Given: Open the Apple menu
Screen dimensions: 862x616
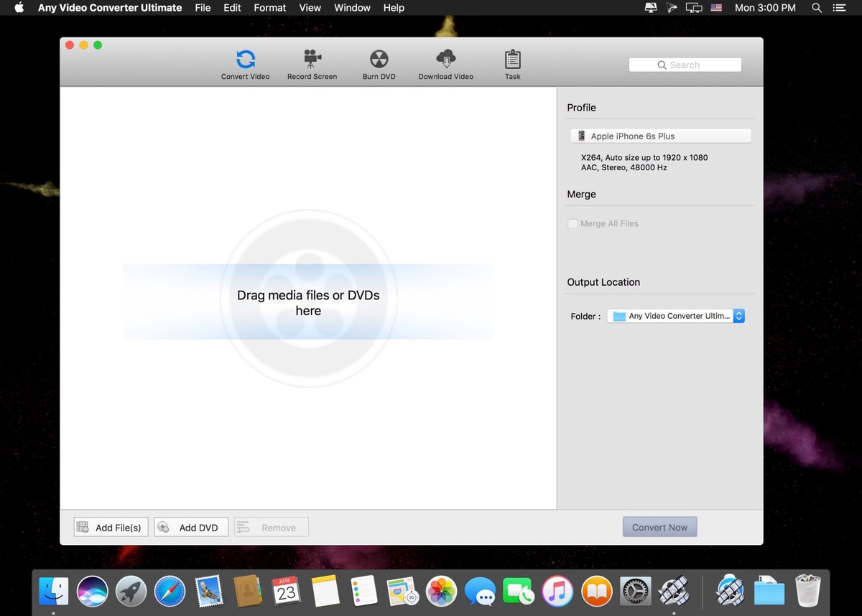Looking at the screenshot, I should [19, 8].
